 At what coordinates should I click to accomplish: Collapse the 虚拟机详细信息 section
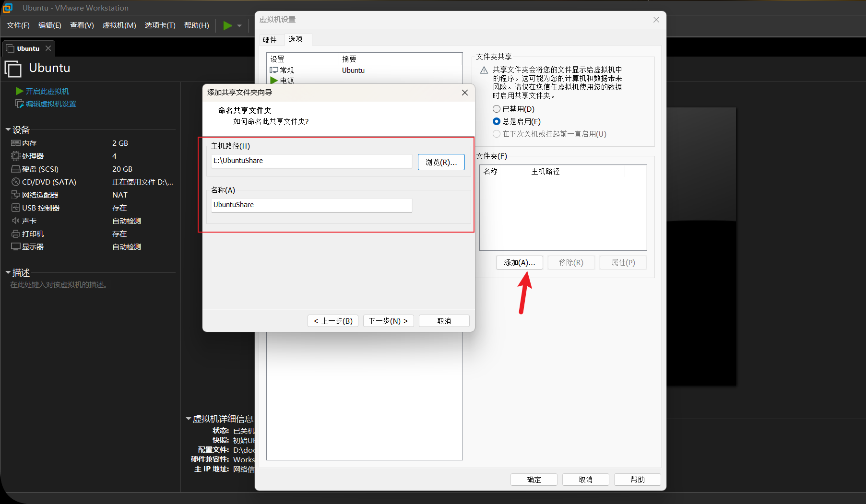tap(189, 419)
